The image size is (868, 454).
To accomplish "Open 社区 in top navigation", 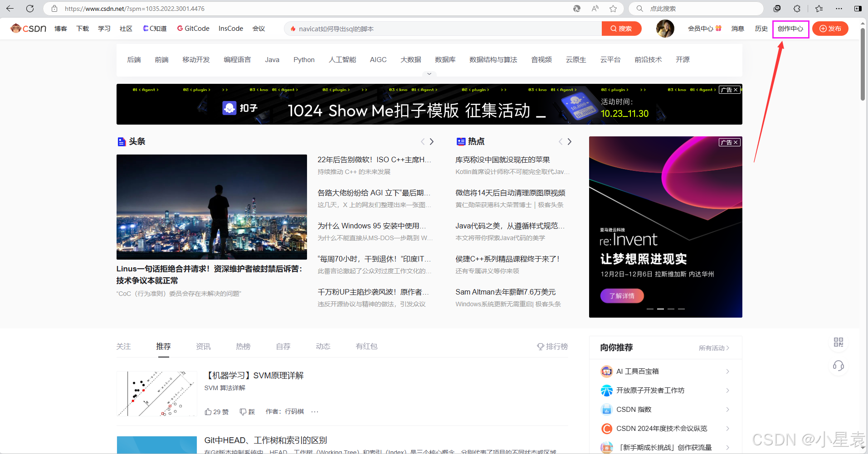I will click(x=126, y=29).
